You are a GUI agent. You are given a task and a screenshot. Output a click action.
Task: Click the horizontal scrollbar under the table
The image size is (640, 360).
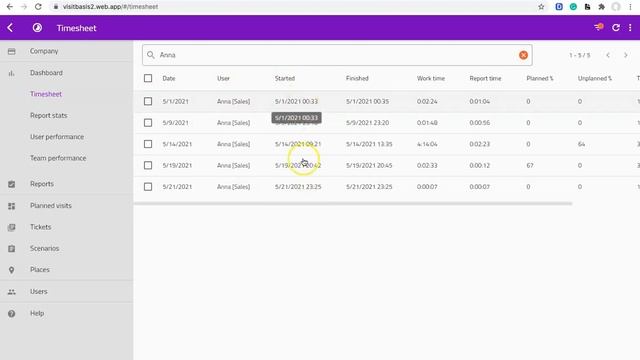click(353, 203)
